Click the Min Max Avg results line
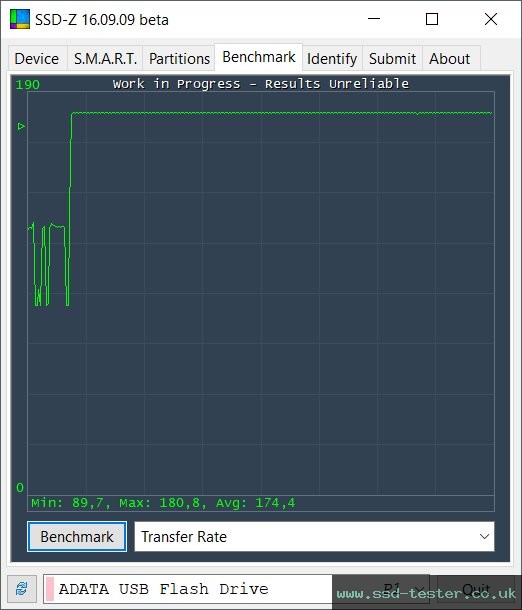522x610 pixels. [x=163, y=503]
